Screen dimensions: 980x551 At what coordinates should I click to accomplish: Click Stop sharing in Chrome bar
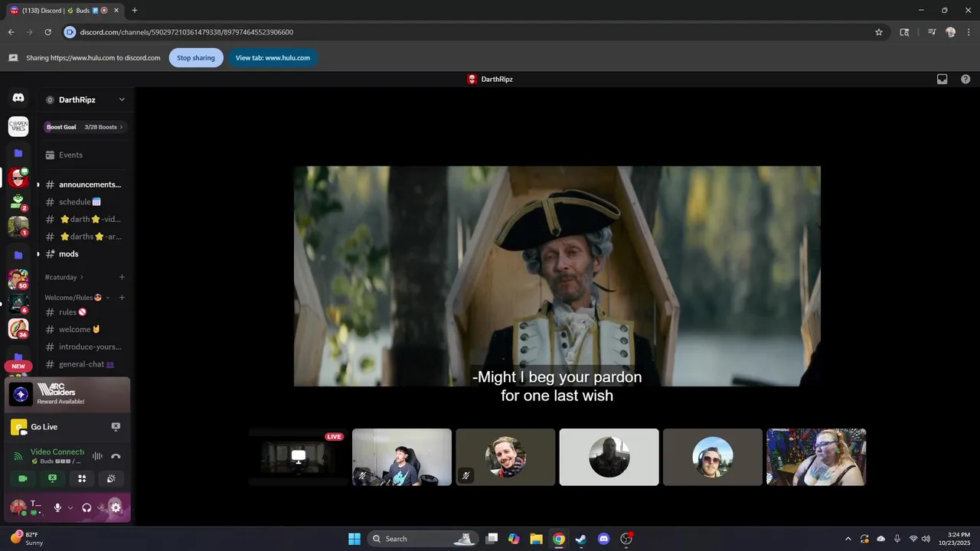(196, 57)
